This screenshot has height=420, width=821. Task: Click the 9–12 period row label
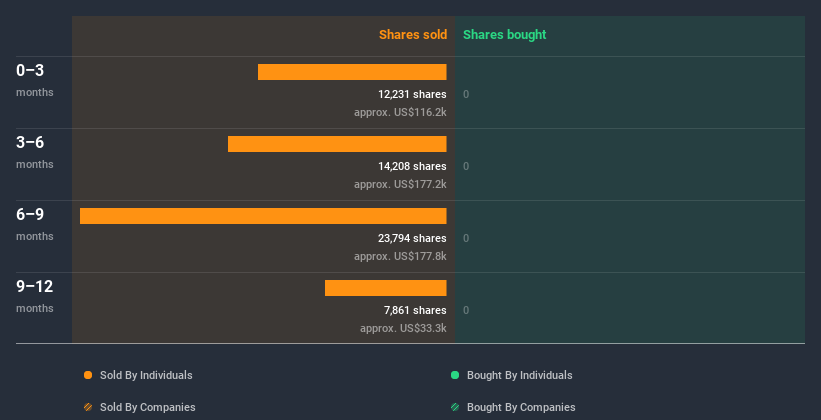35,286
